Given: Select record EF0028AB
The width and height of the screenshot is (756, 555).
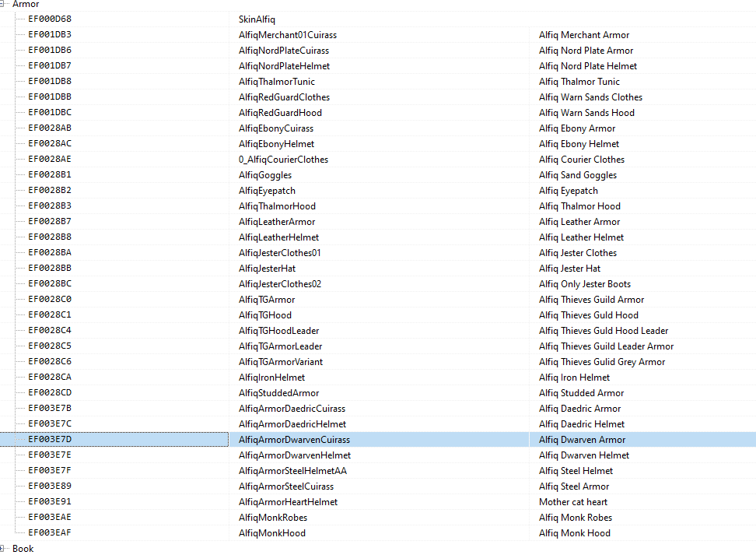Looking at the screenshot, I should click(x=50, y=128).
